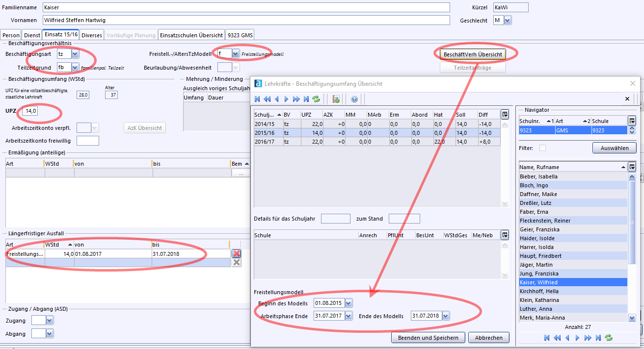Image resolution: width=644 pixels, height=349 pixels.
Task: Open help via question mark icon
Action: [x=354, y=99]
